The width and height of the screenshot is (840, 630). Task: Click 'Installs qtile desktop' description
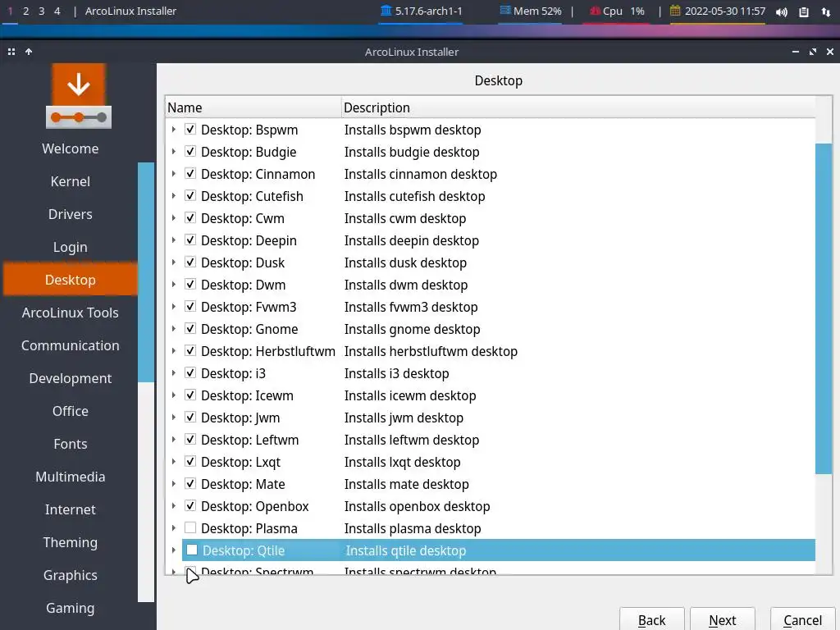[x=405, y=550]
